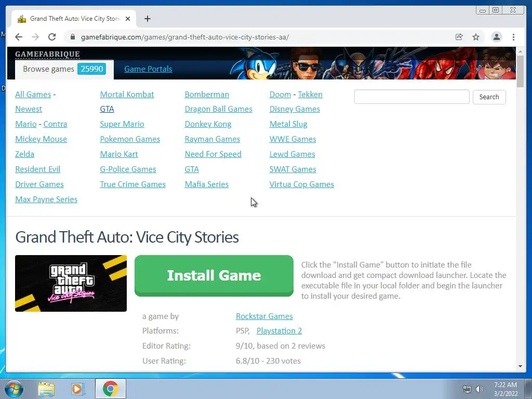Open the Rayman Games link
The image size is (532, 399).
coord(212,139)
